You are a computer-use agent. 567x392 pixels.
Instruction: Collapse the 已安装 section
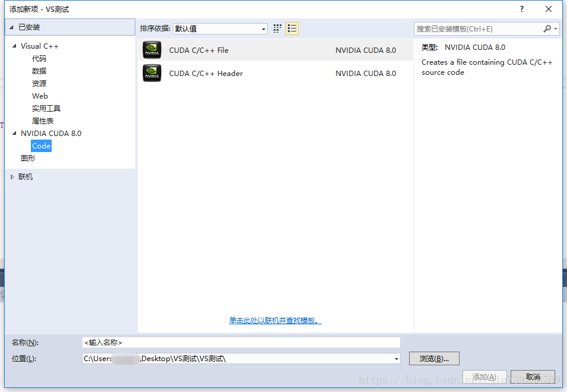pos(11,27)
